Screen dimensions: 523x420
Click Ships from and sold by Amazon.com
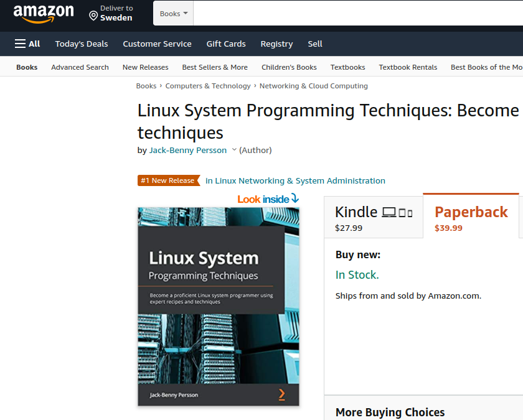tap(408, 296)
